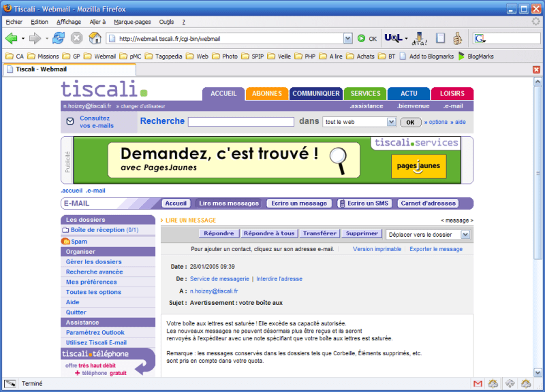Screen dimensions: 545x392
Task: Click the Boîte de réception folder icon
Action: pyautogui.click(x=65, y=230)
